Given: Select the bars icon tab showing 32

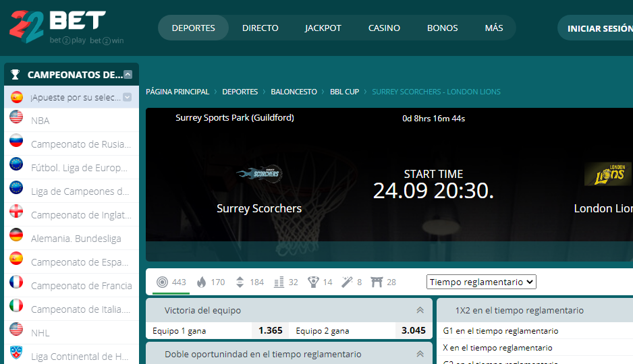Looking at the screenshot, I should pos(286,282).
